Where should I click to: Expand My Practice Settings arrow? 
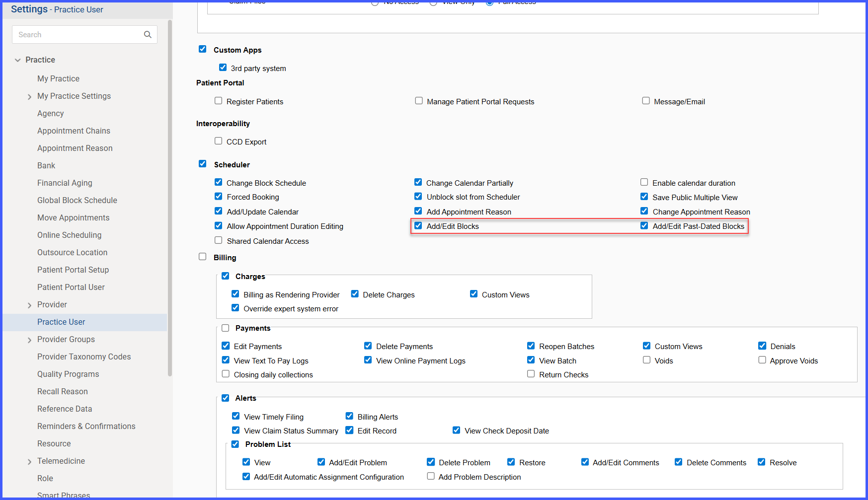click(29, 97)
